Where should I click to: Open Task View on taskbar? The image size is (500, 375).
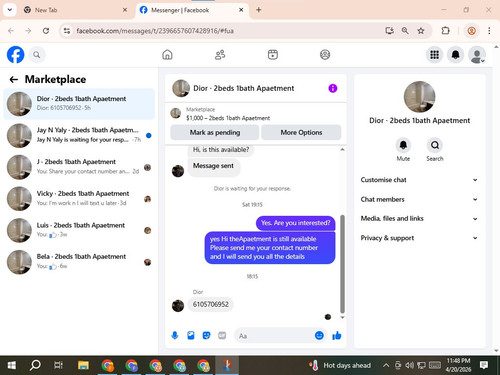[58, 366]
